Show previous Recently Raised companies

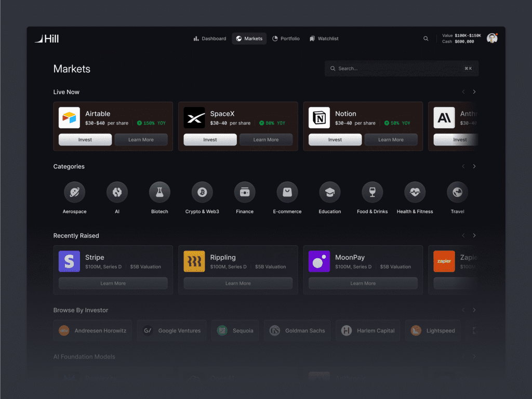click(463, 235)
